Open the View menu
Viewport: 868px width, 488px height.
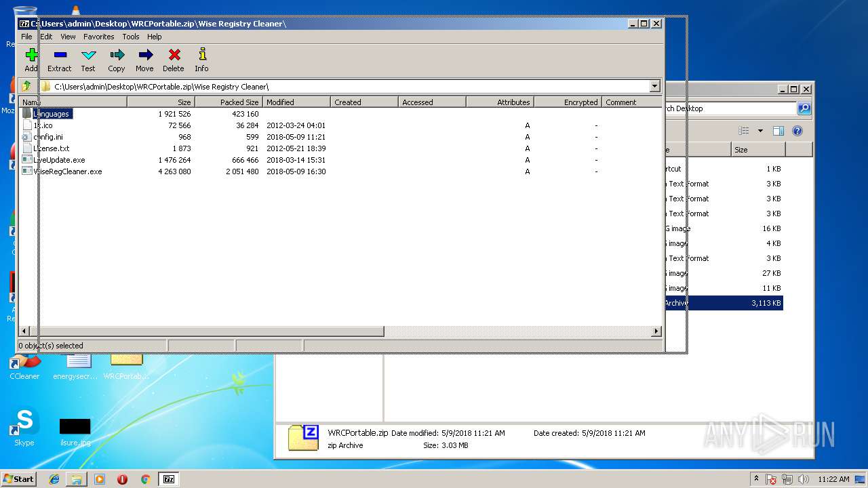pos(68,37)
